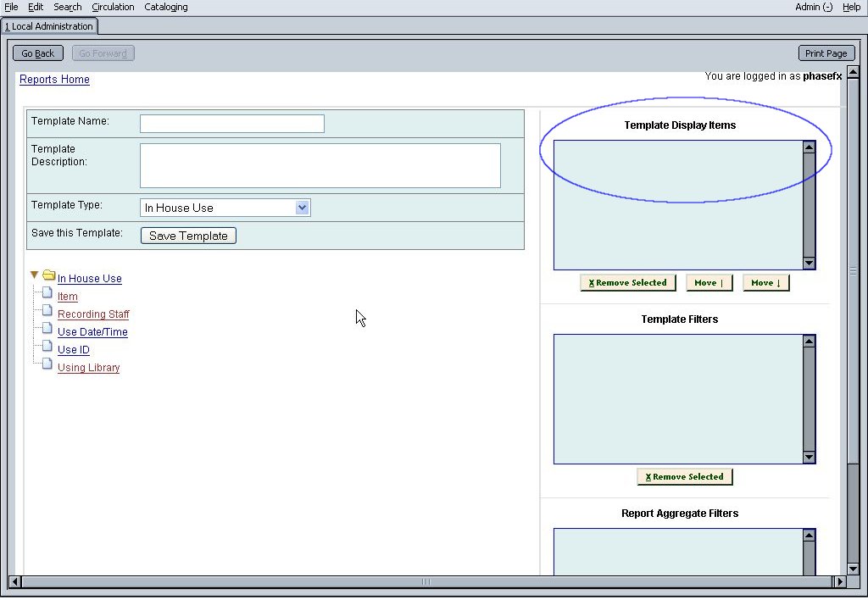
Task: Click the document icon beside Use Date/Time
Action: (47, 330)
